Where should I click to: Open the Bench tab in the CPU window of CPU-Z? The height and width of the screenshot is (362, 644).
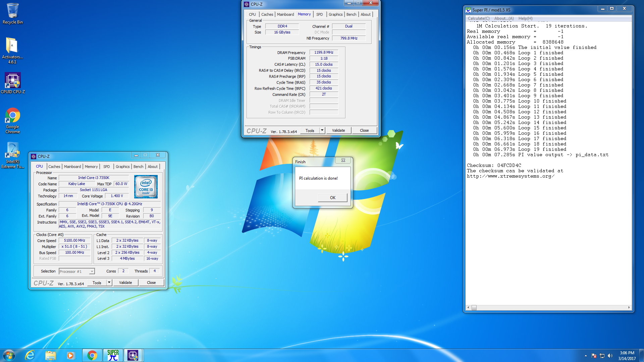(138, 167)
